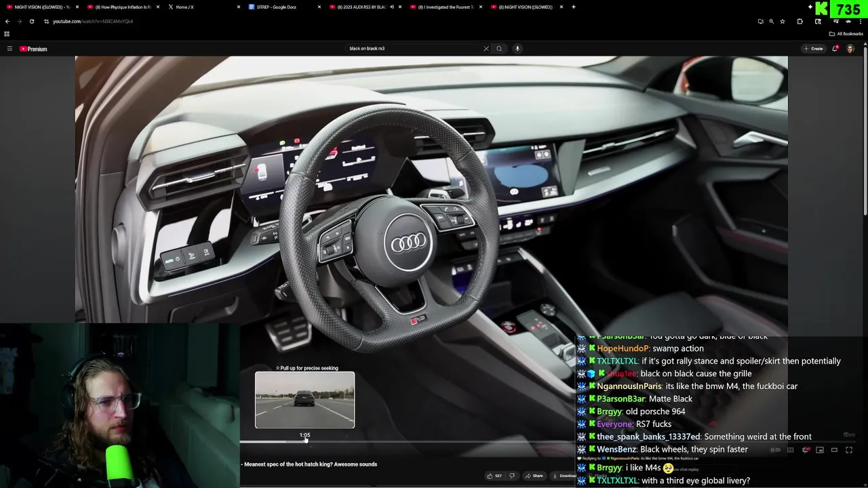
Task: Switch player to miniplayer mode
Action: pyautogui.click(x=820, y=450)
